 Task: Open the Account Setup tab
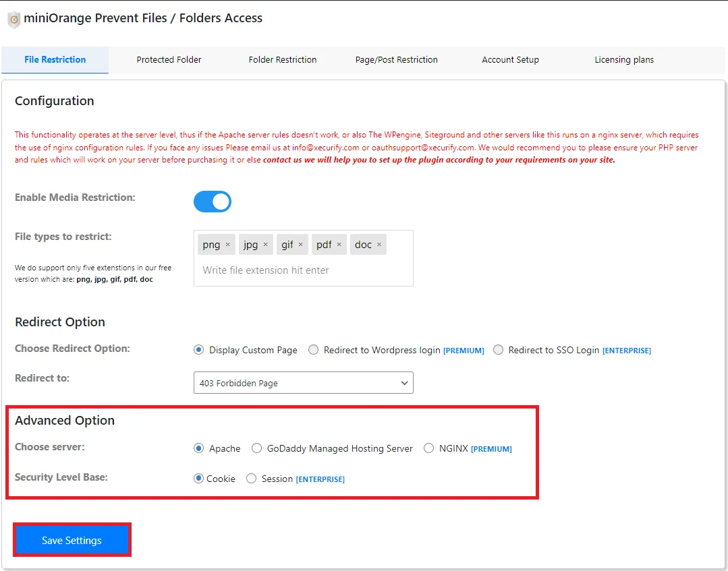pos(510,59)
